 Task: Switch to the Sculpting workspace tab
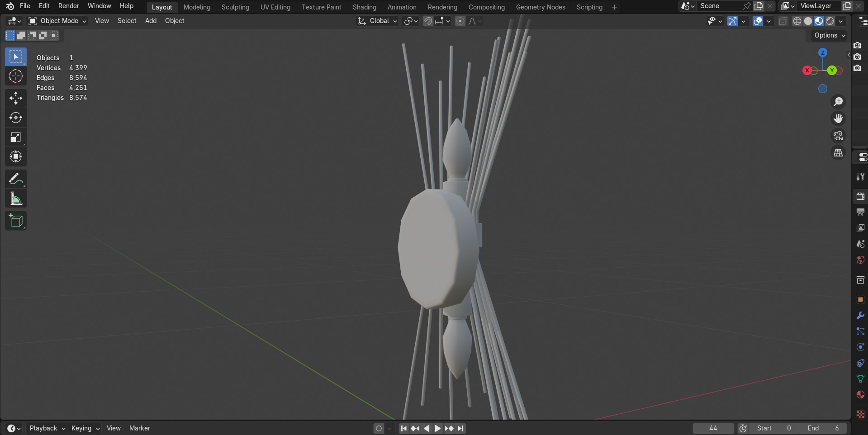pos(235,7)
